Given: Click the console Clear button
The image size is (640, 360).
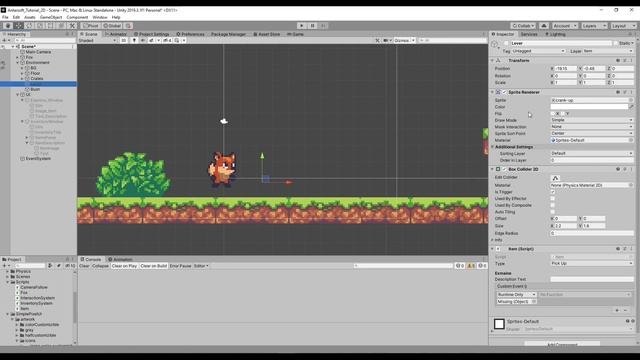Looking at the screenshot, I should (x=84, y=266).
